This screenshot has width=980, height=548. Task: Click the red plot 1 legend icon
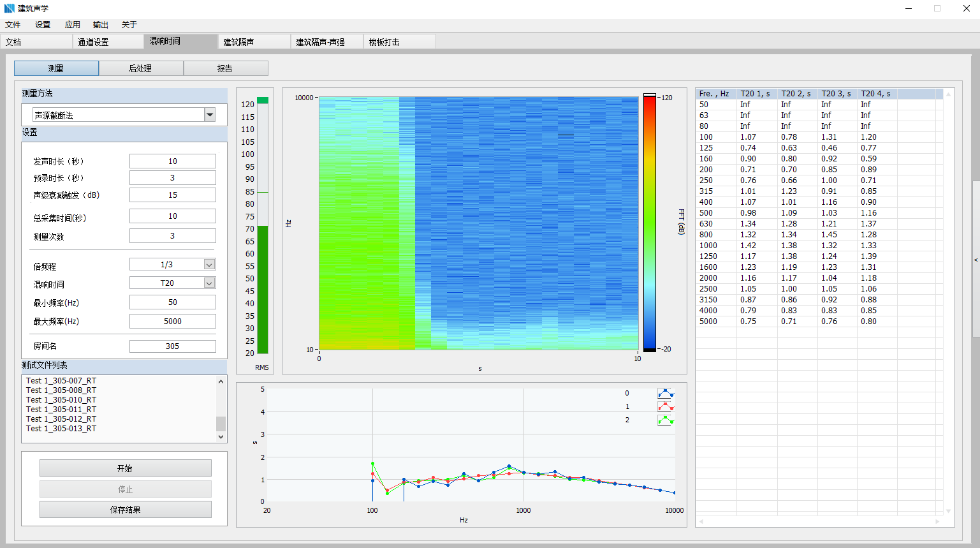pyautogui.click(x=666, y=407)
